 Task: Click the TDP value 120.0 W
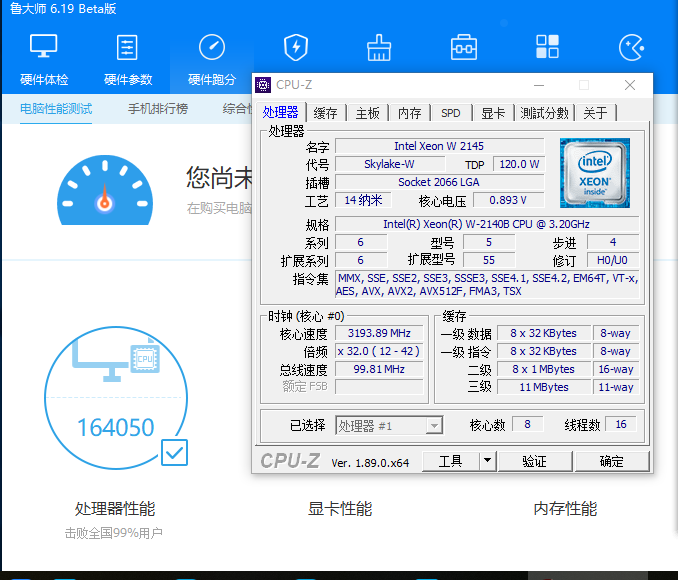519,164
